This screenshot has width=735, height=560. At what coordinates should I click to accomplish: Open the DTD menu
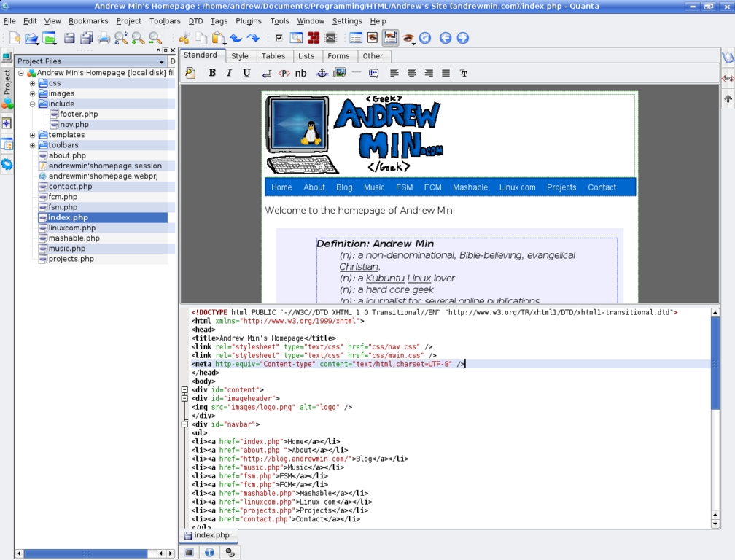pyautogui.click(x=195, y=21)
